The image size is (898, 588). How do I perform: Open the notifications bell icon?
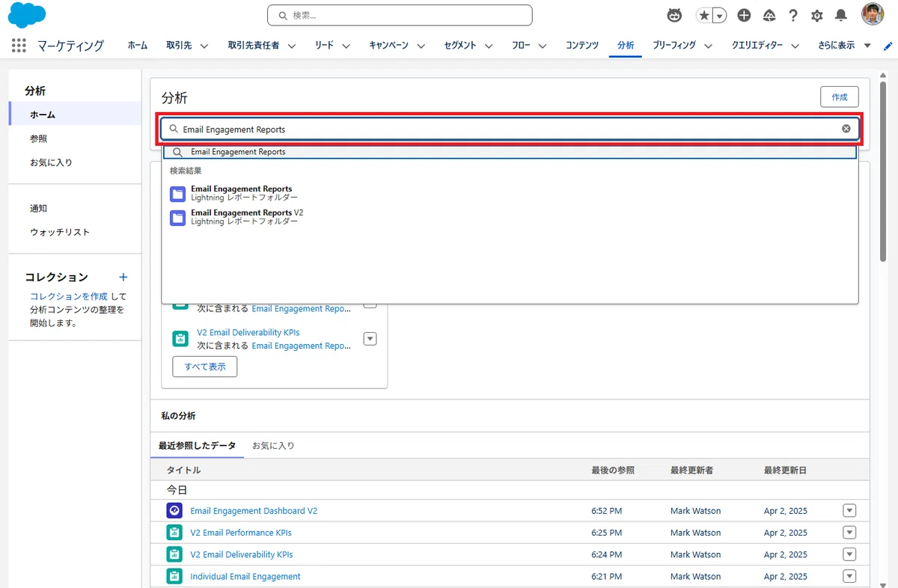(x=841, y=15)
